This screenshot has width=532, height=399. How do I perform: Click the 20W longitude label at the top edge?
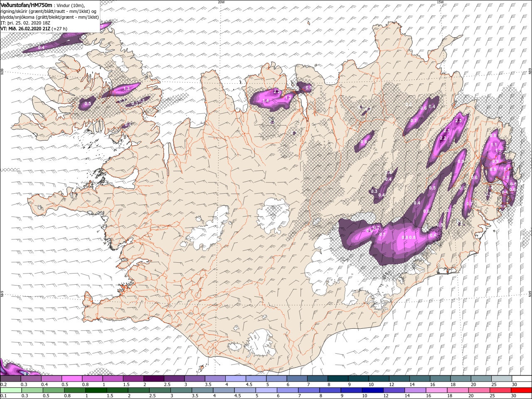[x=221, y=2]
